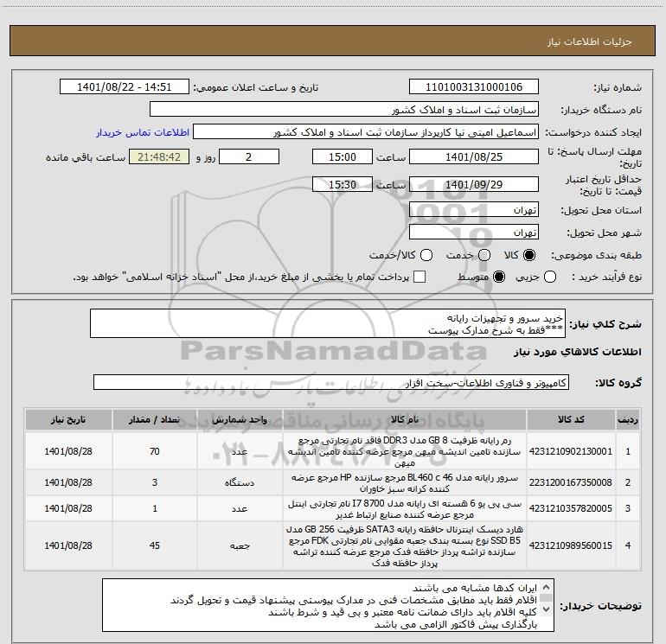Select the کالا/خدمت radio button
The height and width of the screenshot is (644, 666).
coord(426,255)
